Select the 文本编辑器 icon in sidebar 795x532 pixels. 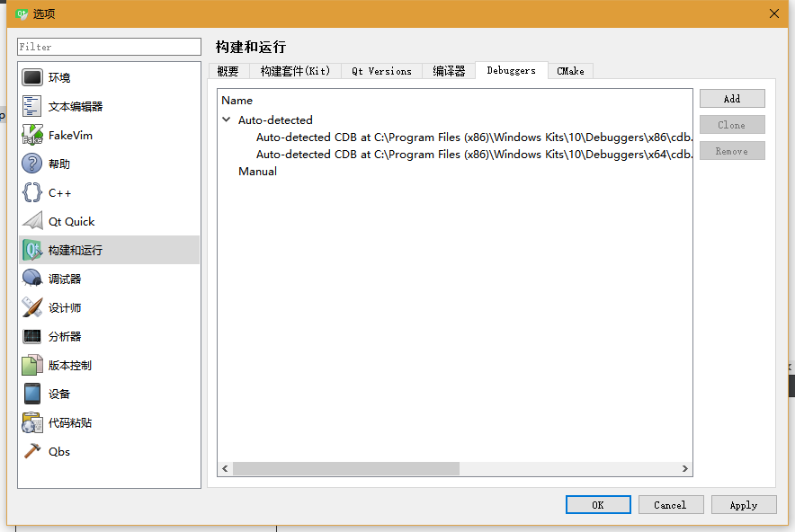pyautogui.click(x=32, y=106)
